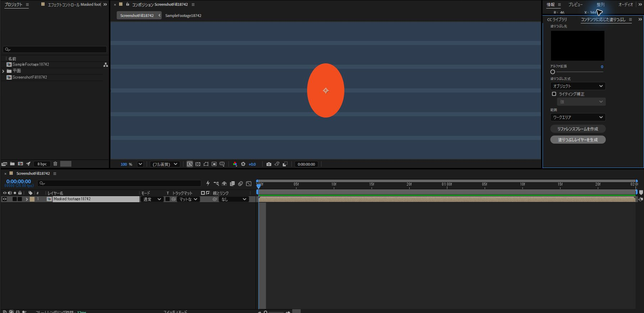Open the 通常 blending mode dropdown
The image size is (644, 313).
pos(152,199)
